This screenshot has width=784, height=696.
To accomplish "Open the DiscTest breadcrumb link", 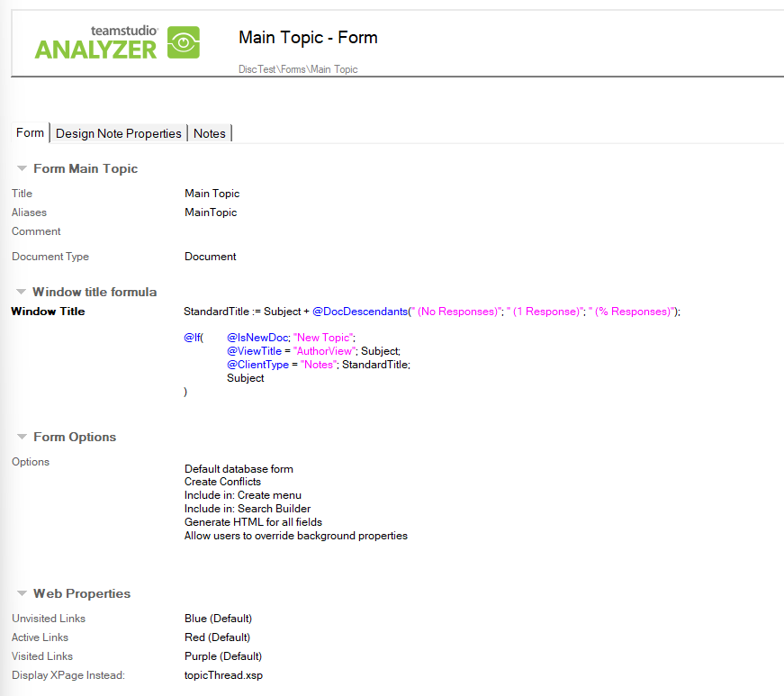I will 256,68.
